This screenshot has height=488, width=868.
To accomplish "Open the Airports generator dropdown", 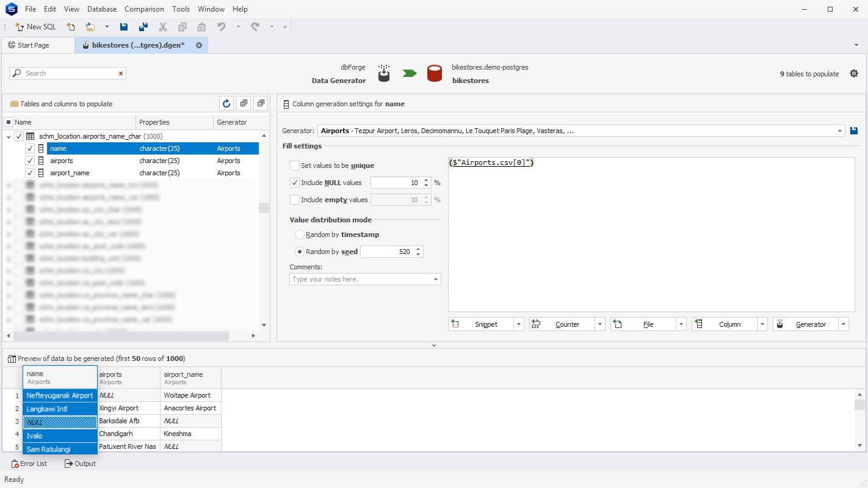I will click(841, 131).
